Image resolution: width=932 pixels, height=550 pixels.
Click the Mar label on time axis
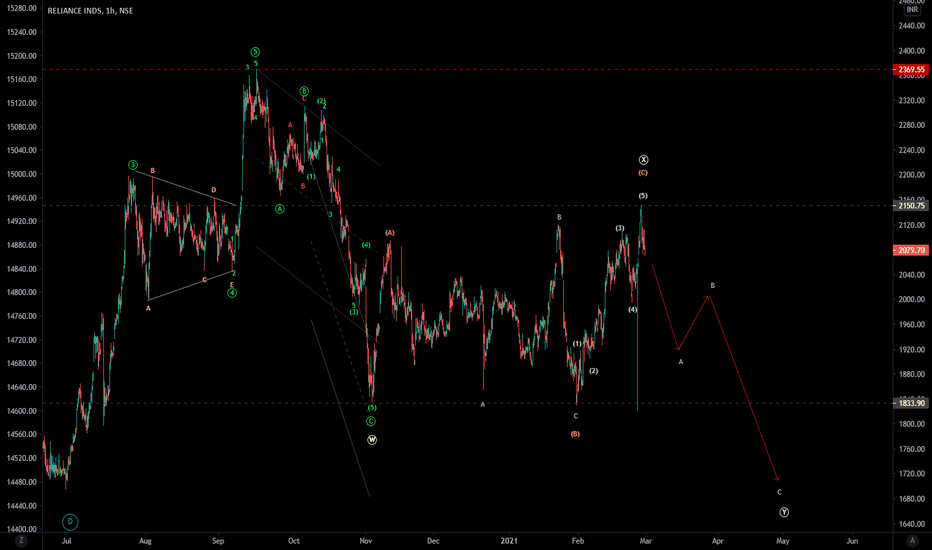[646, 541]
